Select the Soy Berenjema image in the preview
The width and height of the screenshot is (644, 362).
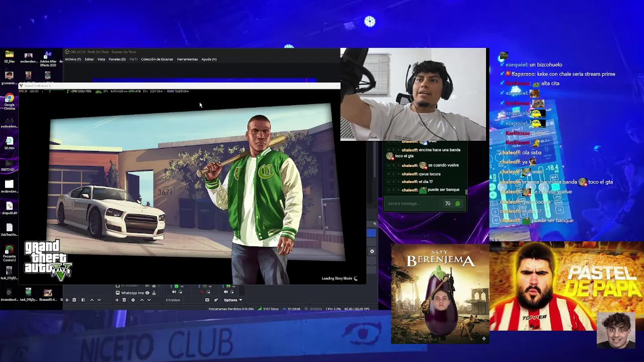coord(440,294)
